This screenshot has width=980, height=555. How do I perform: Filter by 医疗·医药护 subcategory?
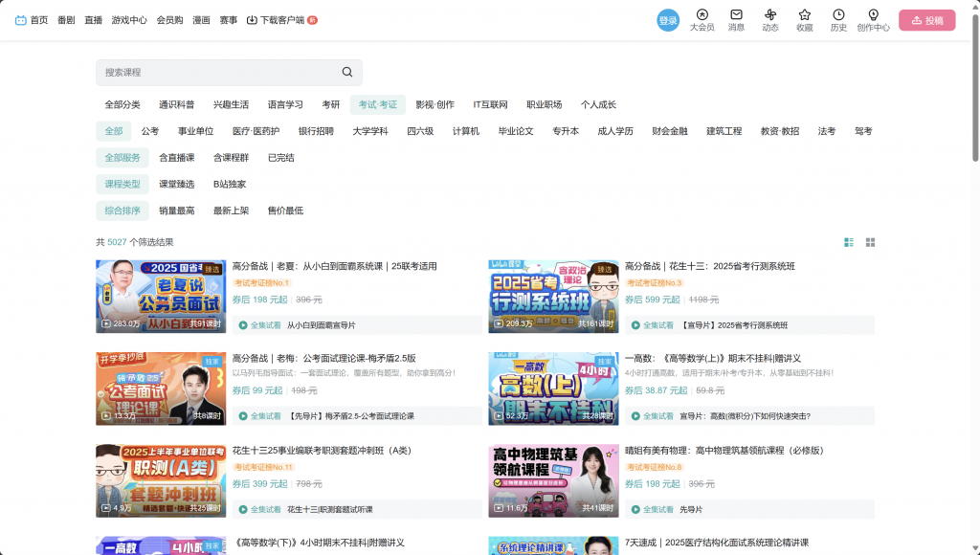[256, 131]
